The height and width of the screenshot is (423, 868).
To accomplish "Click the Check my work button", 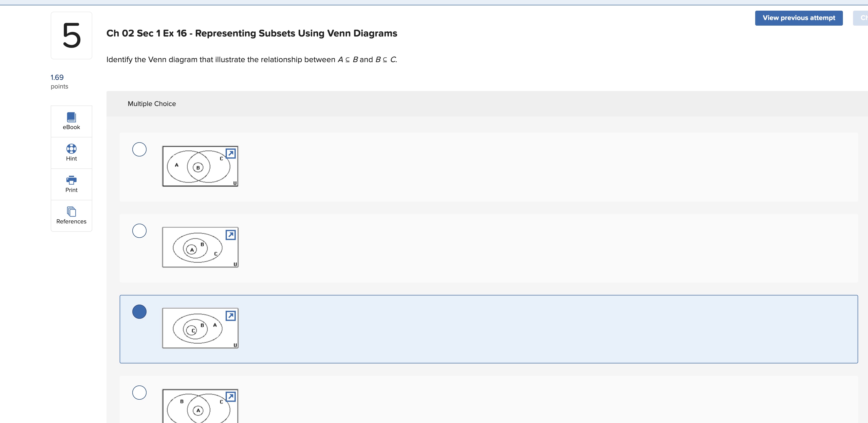I will [x=861, y=18].
